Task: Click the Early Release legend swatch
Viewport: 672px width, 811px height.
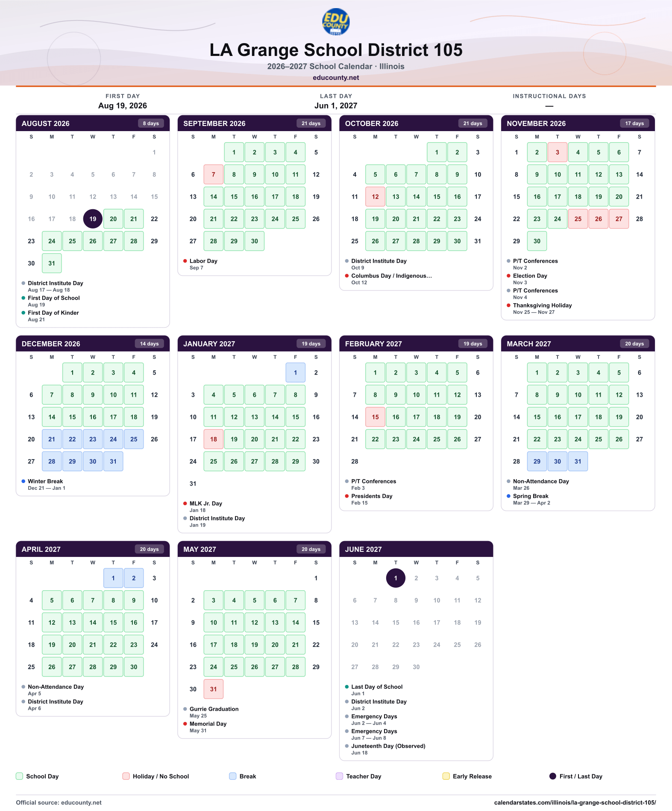Action: pyautogui.click(x=446, y=776)
